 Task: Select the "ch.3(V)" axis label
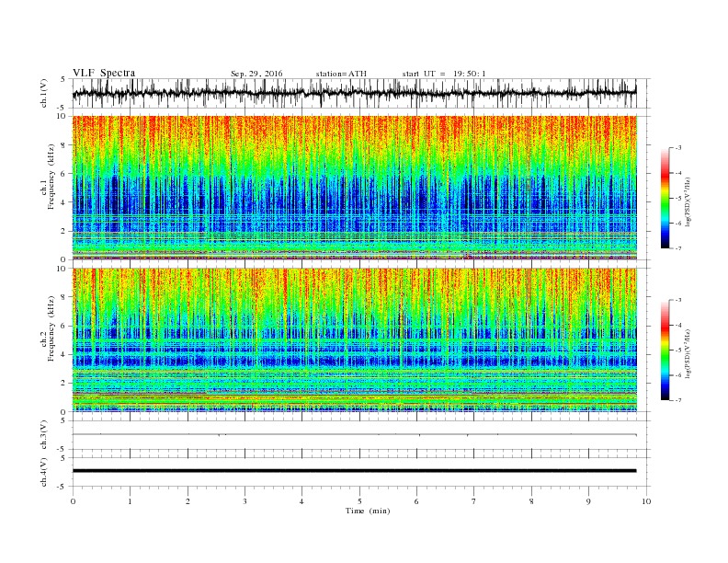coord(44,435)
